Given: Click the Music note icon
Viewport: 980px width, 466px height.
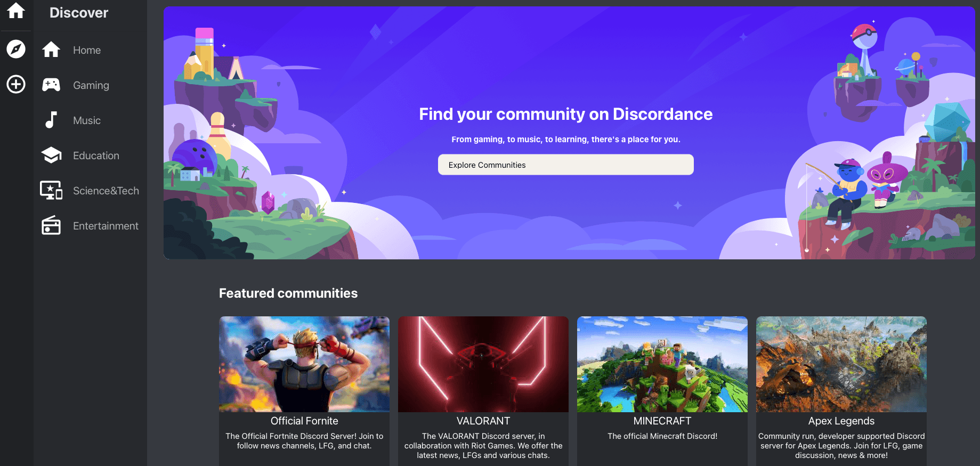Looking at the screenshot, I should (51, 120).
